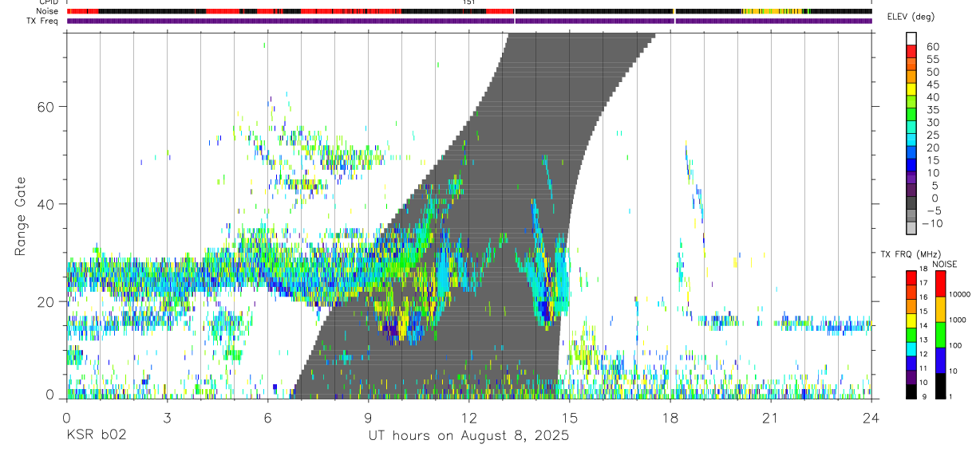Click the white top segment of ELEV bar

(911, 39)
